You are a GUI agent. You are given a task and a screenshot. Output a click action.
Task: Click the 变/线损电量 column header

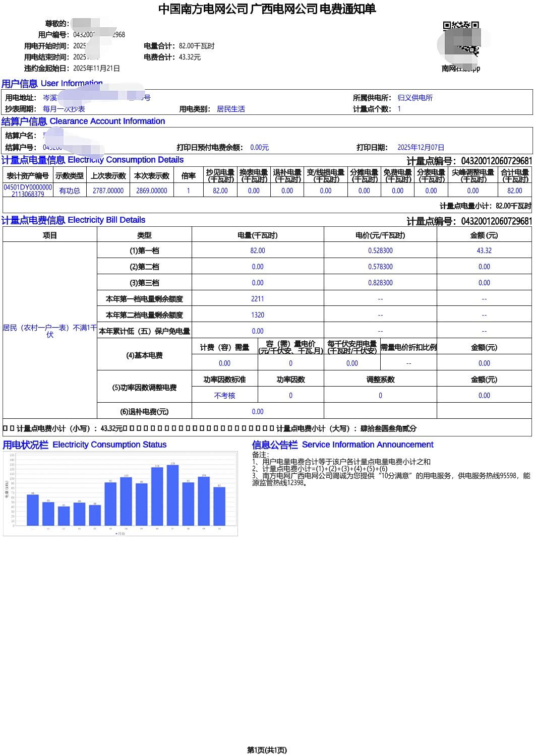[x=326, y=175]
